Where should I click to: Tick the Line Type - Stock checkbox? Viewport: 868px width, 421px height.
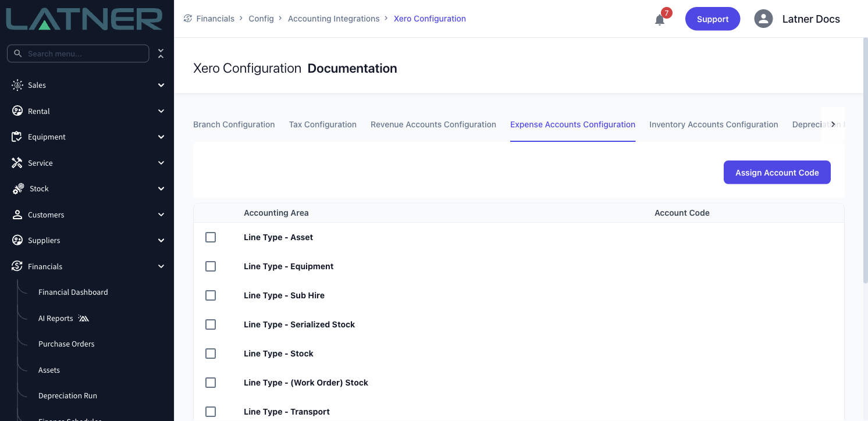click(x=211, y=354)
